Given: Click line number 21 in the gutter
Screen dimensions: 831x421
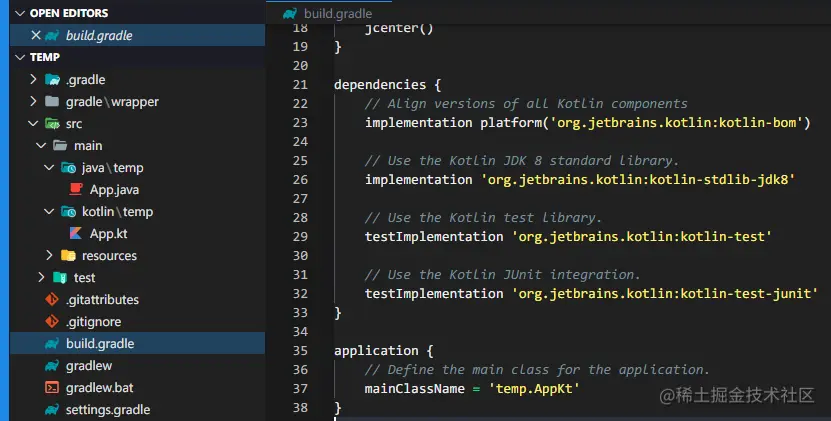Looking at the screenshot, I should [x=300, y=85].
